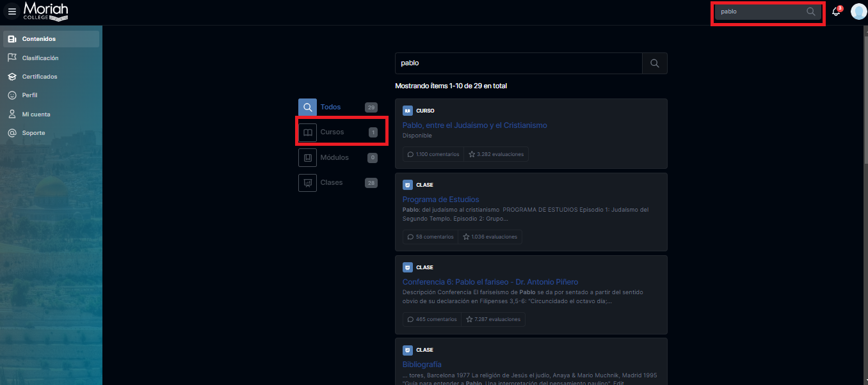View the 1.100 comentarios on the course

(433, 154)
